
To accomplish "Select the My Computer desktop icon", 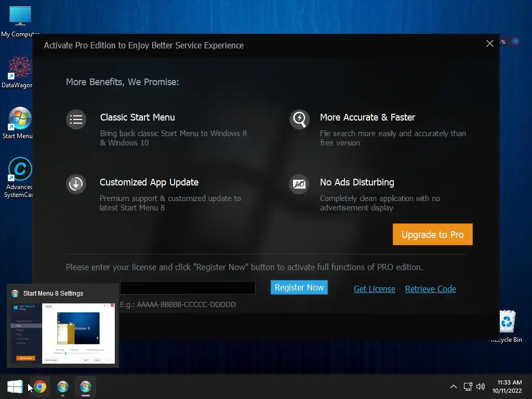I will click(x=20, y=22).
